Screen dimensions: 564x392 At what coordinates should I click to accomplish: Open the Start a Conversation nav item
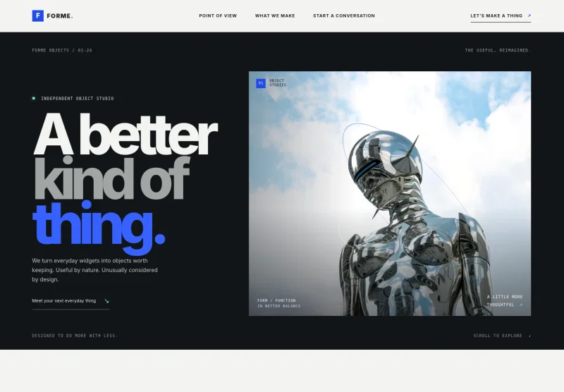click(x=344, y=16)
